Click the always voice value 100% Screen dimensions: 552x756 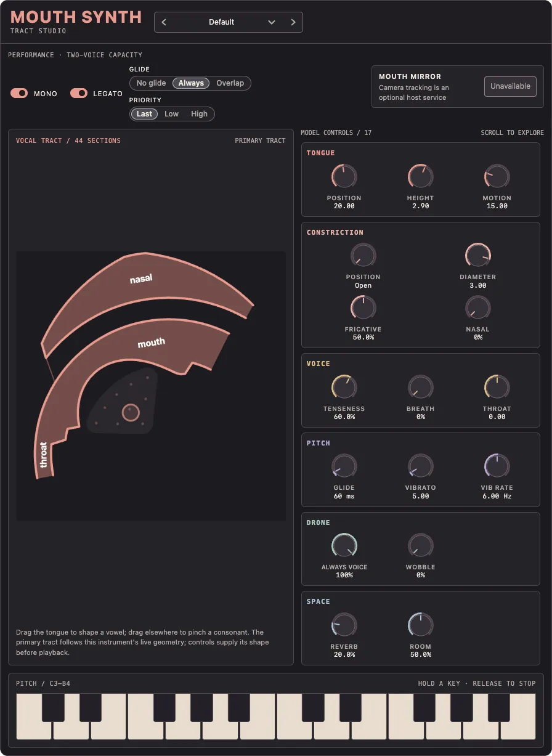point(344,575)
